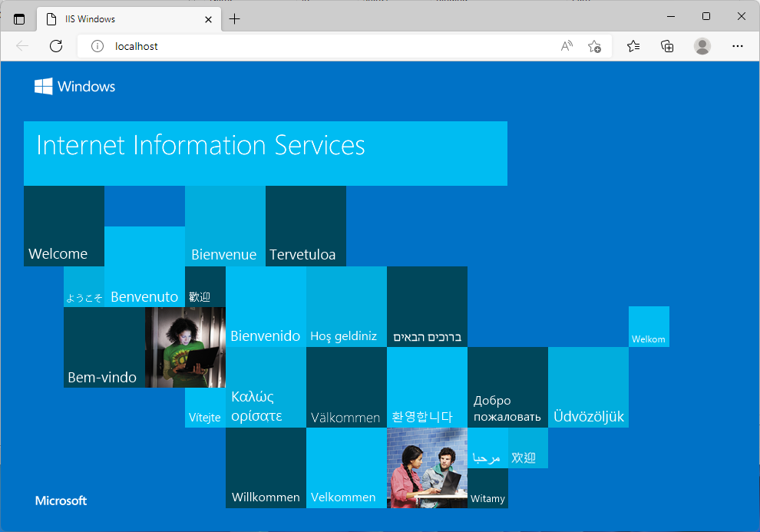
Task: Click the browser refresh button
Action: [56, 46]
